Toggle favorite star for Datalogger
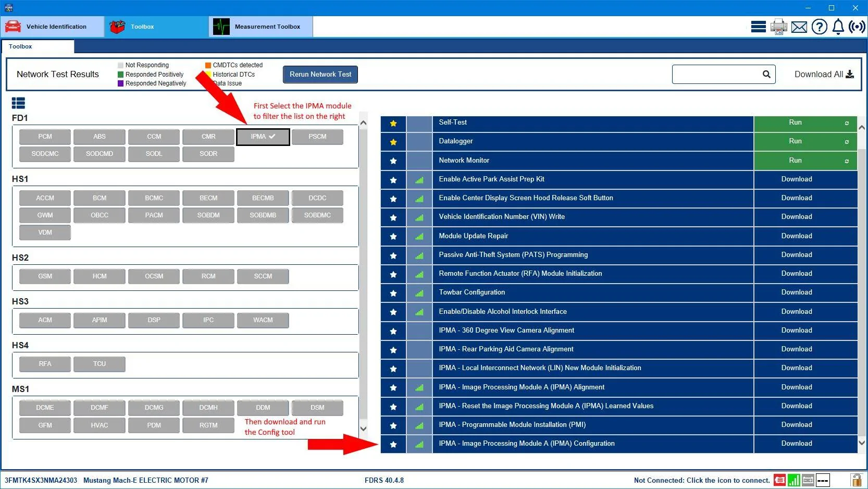This screenshot has height=489, width=868. tap(393, 142)
